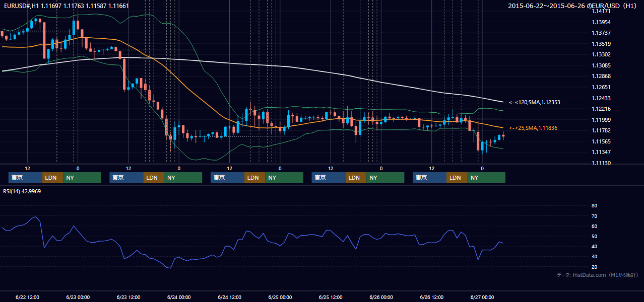Click price axis value 1.11130

tap(601, 163)
